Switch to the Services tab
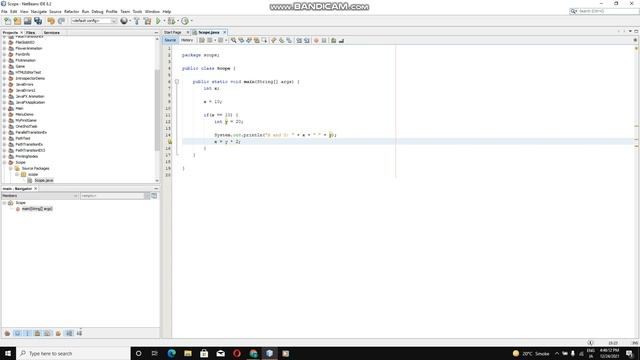The width and height of the screenshot is (640, 360). (51, 32)
